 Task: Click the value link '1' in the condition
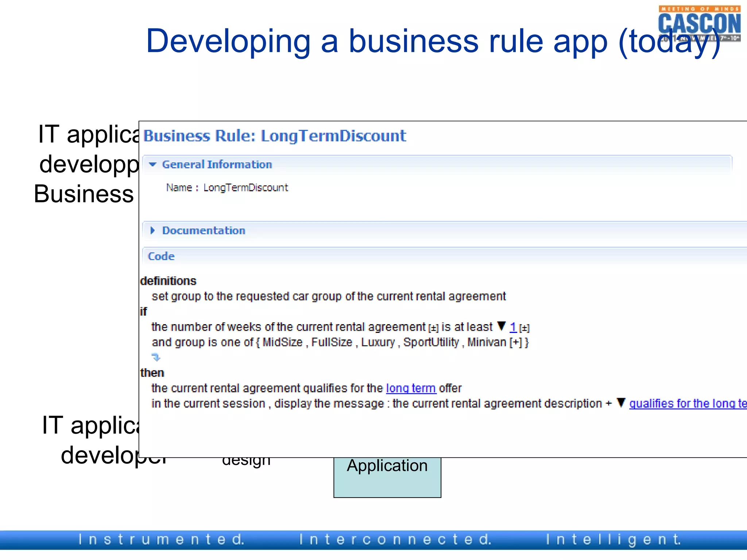pos(513,327)
